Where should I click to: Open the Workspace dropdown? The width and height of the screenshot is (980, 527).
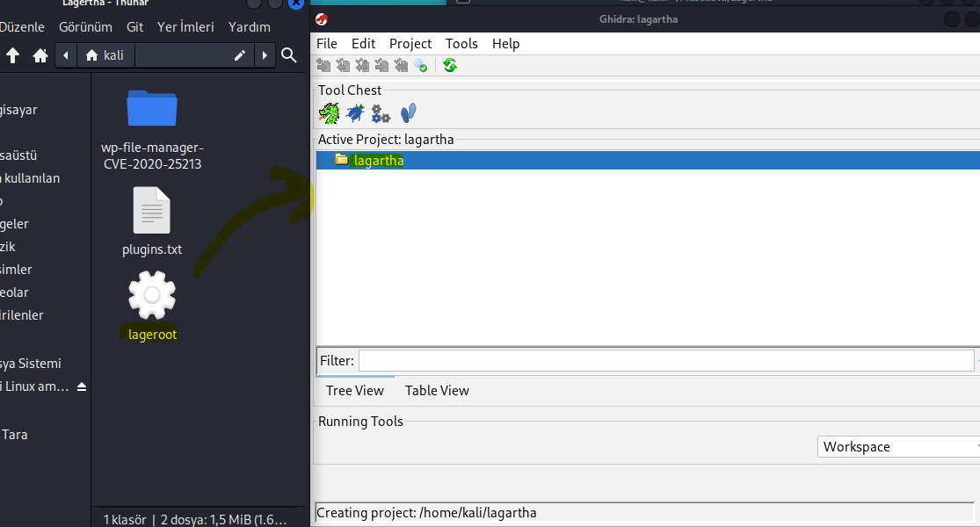899,446
